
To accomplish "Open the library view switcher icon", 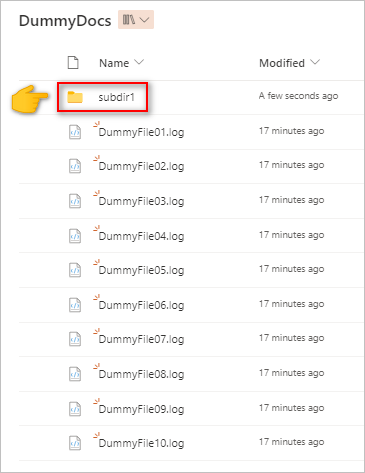I will (x=136, y=20).
